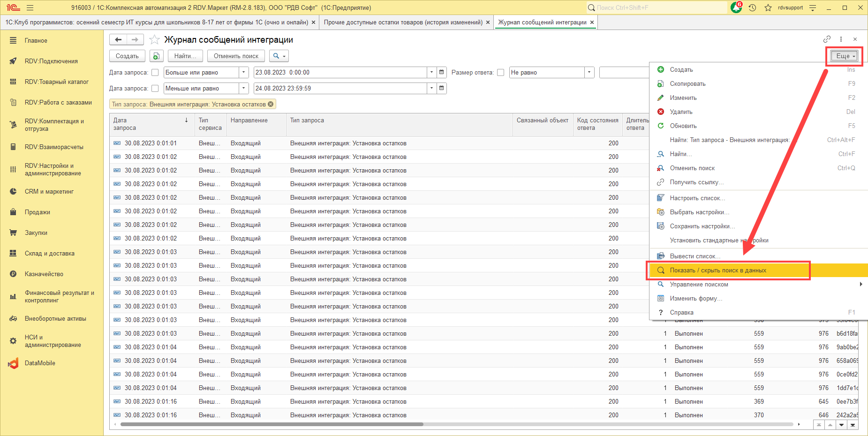This screenshot has width=868, height=436.
Task: Open the history clock icon
Action: pyautogui.click(x=752, y=8)
